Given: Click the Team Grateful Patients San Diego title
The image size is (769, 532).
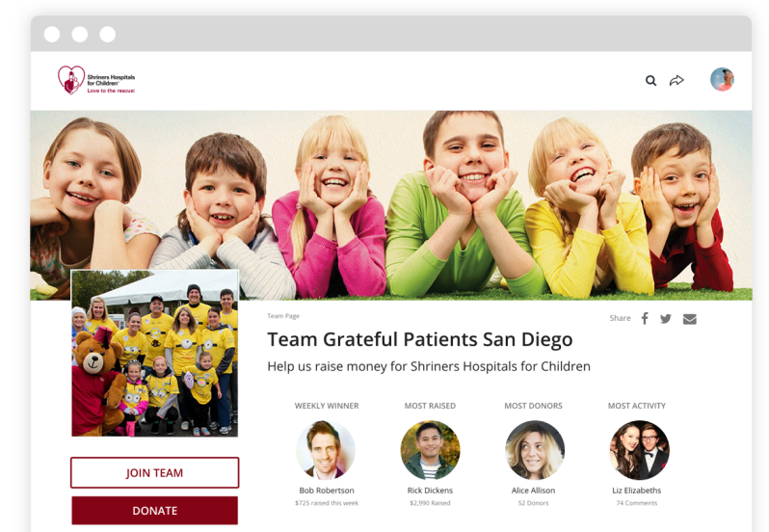Looking at the screenshot, I should click(420, 340).
